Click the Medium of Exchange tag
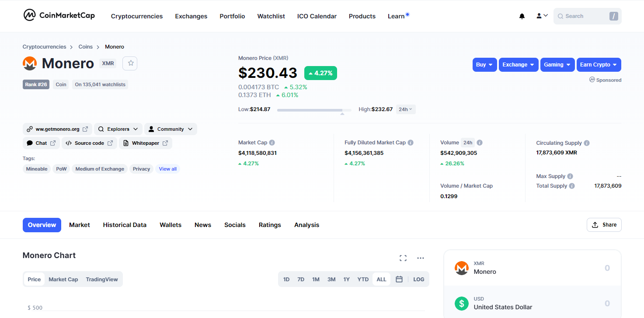Image resolution: width=644 pixels, height=318 pixels. [100, 169]
